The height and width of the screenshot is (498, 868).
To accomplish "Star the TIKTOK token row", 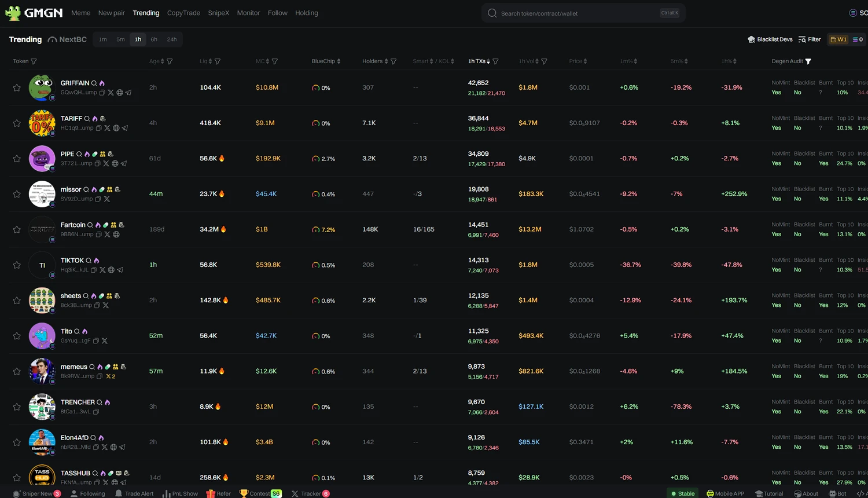I will [17, 265].
